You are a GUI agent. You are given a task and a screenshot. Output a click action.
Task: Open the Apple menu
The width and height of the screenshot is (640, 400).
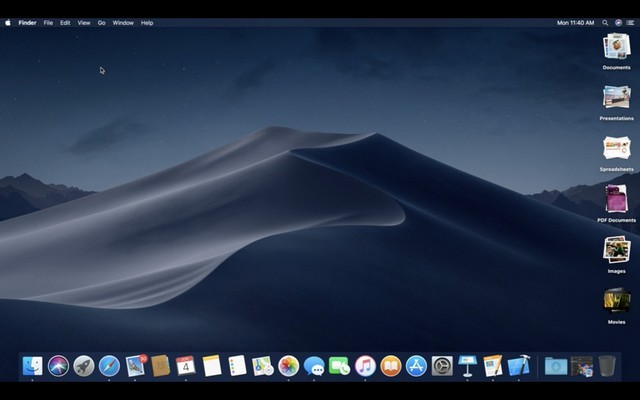point(8,22)
